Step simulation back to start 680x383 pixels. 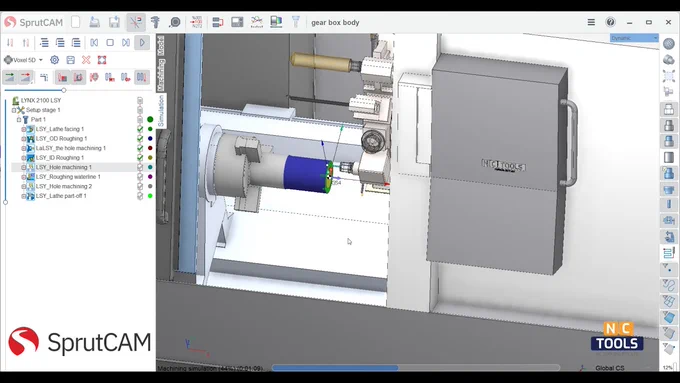[x=94, y=43]
